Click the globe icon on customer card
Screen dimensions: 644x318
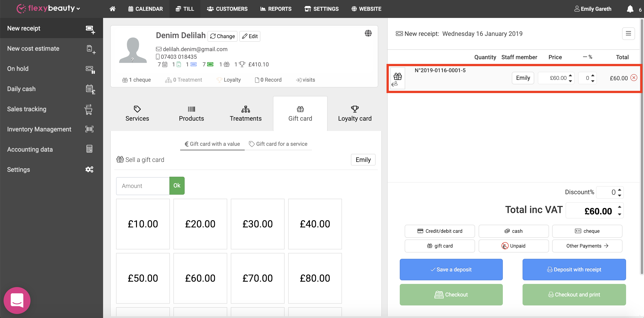coord(368,33)
